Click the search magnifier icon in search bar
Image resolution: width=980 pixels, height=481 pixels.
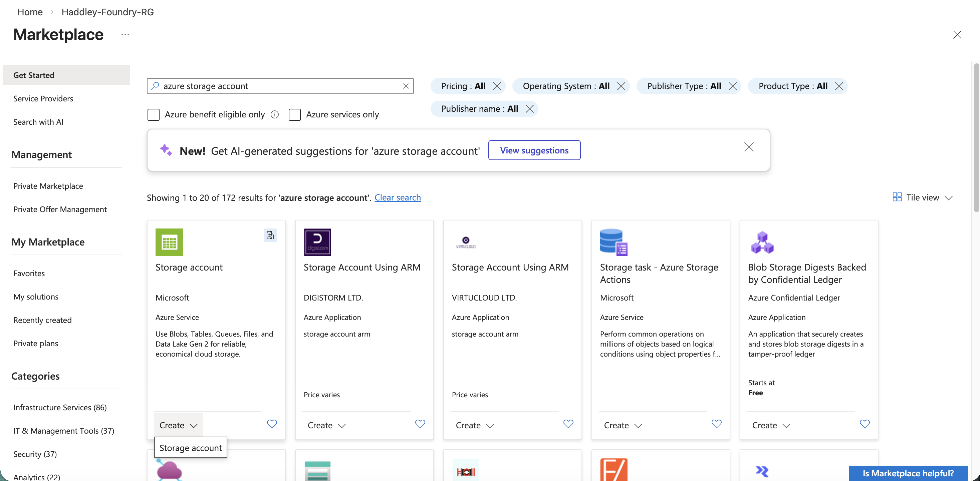(x=156, y=86)
